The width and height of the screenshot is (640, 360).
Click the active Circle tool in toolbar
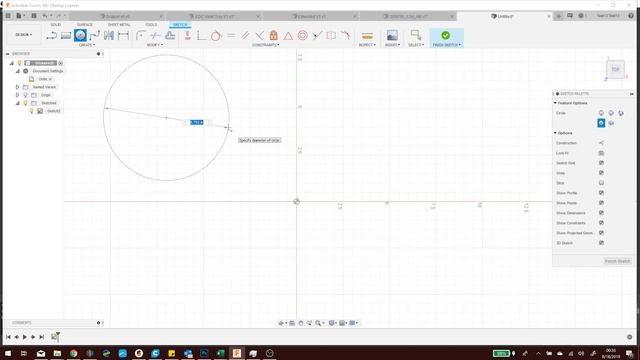(80, 36)
